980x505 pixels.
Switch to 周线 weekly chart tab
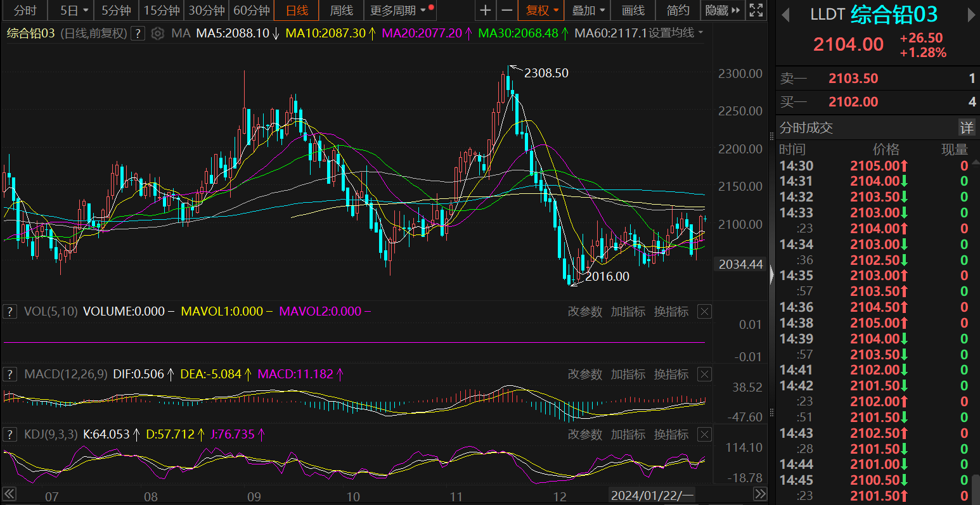[342, 10]
